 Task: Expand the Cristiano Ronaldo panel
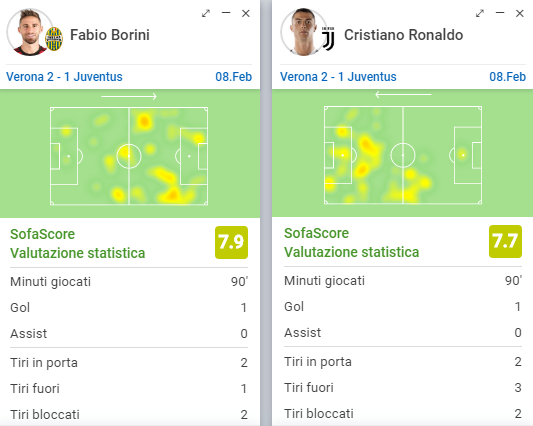click(x=480, y=14)
